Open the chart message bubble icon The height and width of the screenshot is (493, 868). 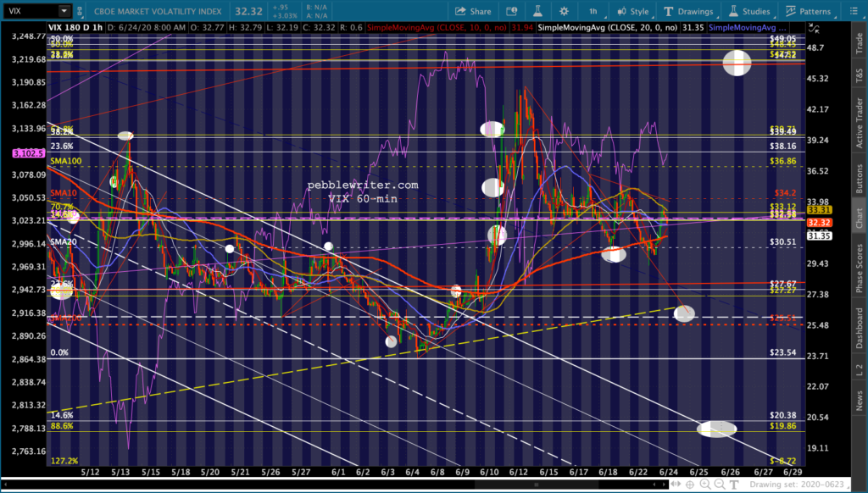[x=511, y=11]
